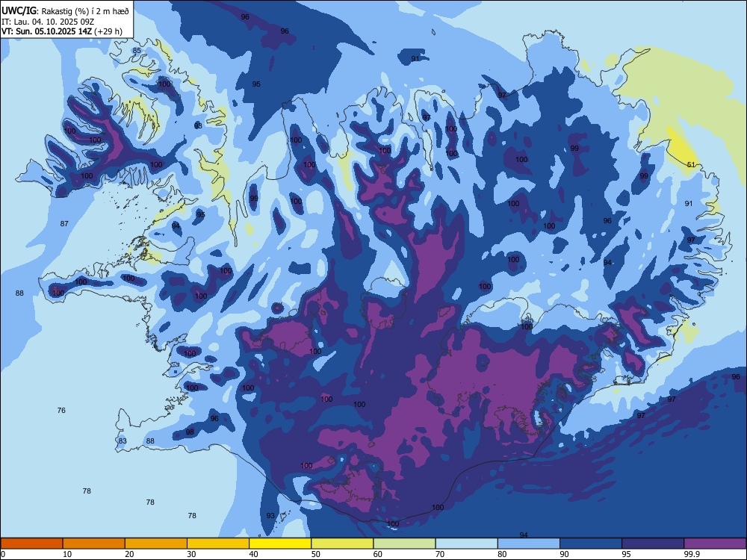Click the "87" humidity value over the sea
The height and width of the screenshot is (560, 747).
click(64, 223)
